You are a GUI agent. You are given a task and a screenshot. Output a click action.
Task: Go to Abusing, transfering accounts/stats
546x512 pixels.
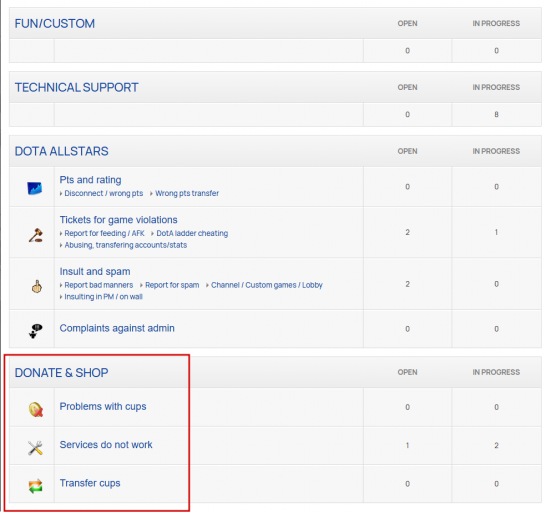pyautogui.click(x=126, y=245)
